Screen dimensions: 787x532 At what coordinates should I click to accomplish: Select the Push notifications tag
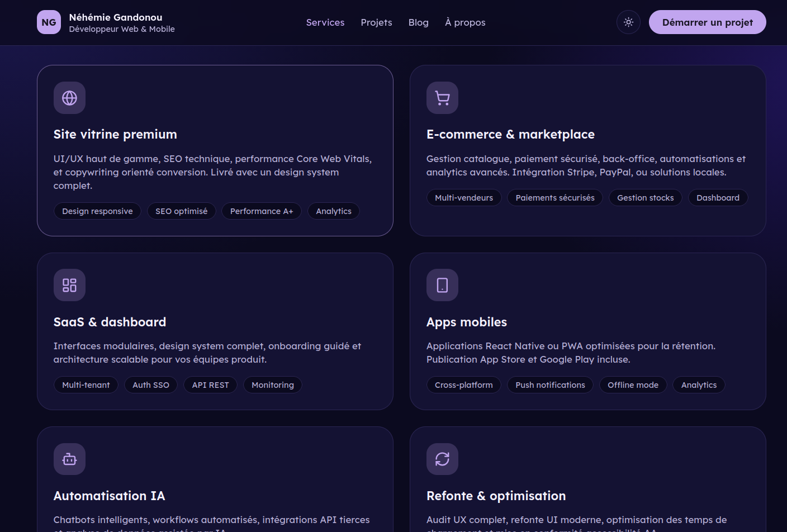tap(550, 385)
